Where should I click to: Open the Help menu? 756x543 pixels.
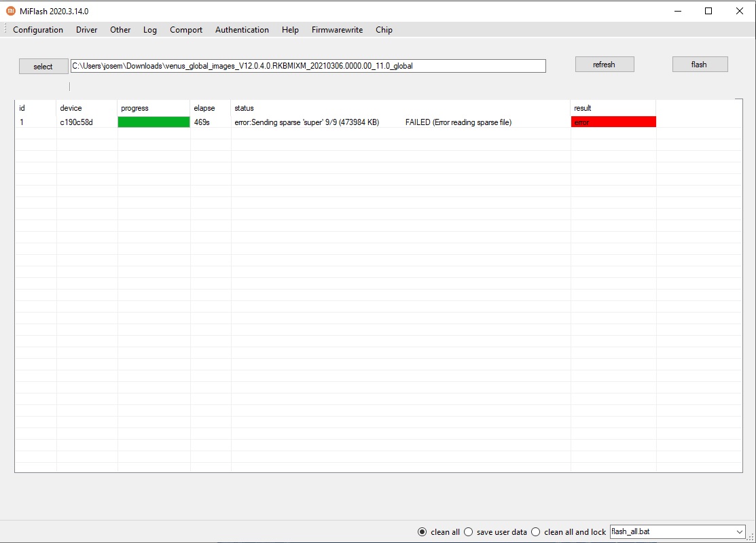coord(290,30)
